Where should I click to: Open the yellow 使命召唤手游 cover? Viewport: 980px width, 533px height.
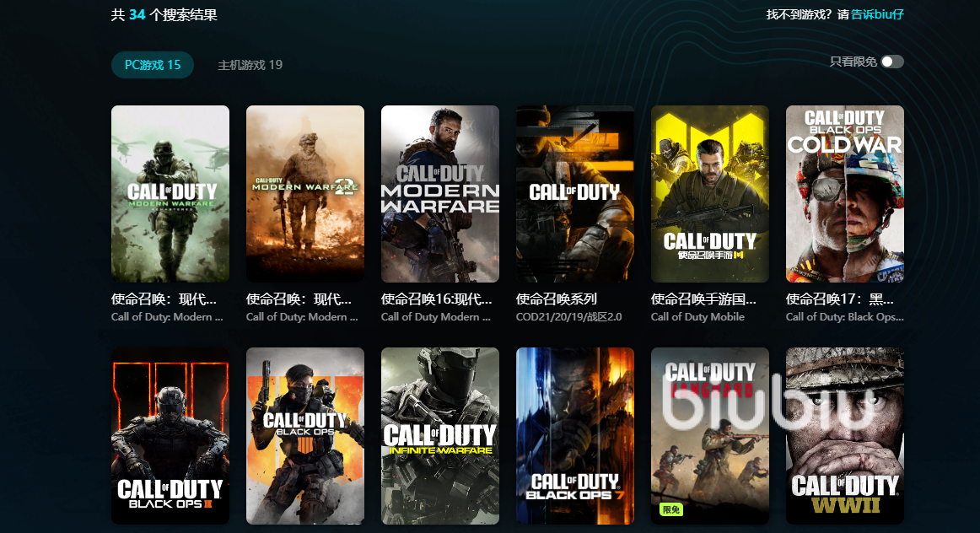pos(710,193)
